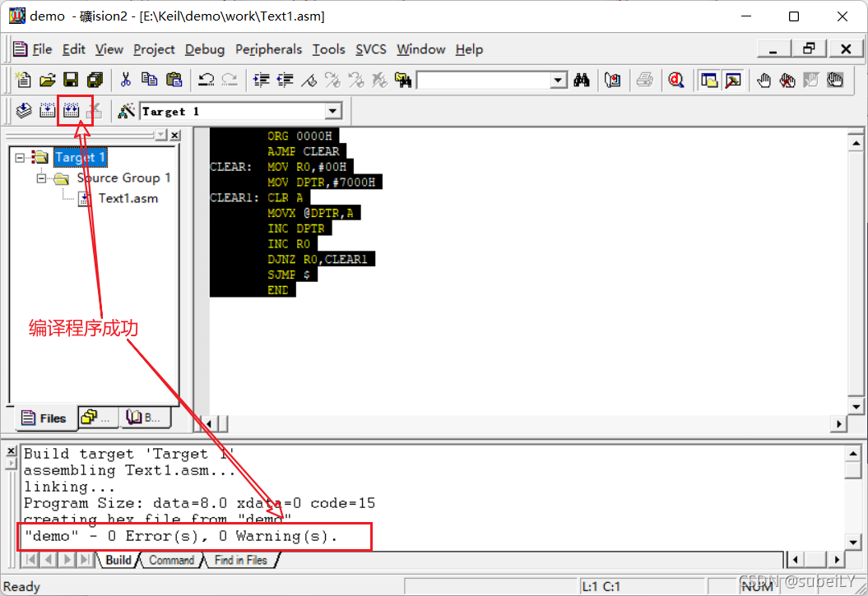Click the binoculars Find icon
Viewport: 868px width, 596px height.
point(581,81)
